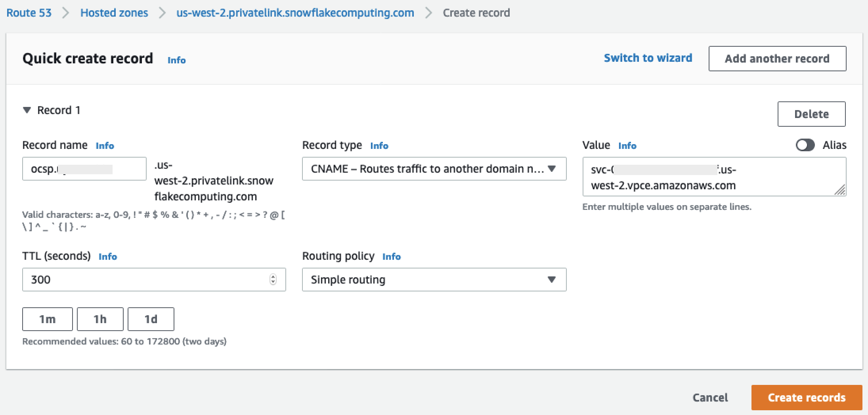Click the Cancel button
This screenshot has height=415, width=868.
[710, 398]
